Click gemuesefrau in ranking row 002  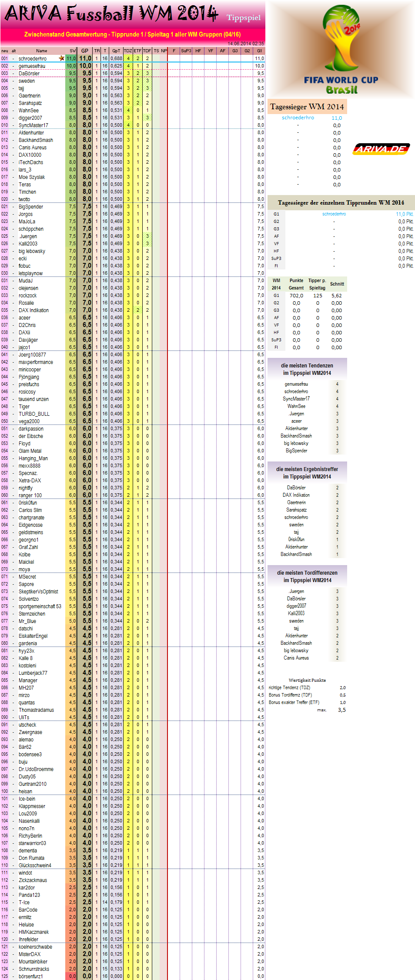coord(32,66)
